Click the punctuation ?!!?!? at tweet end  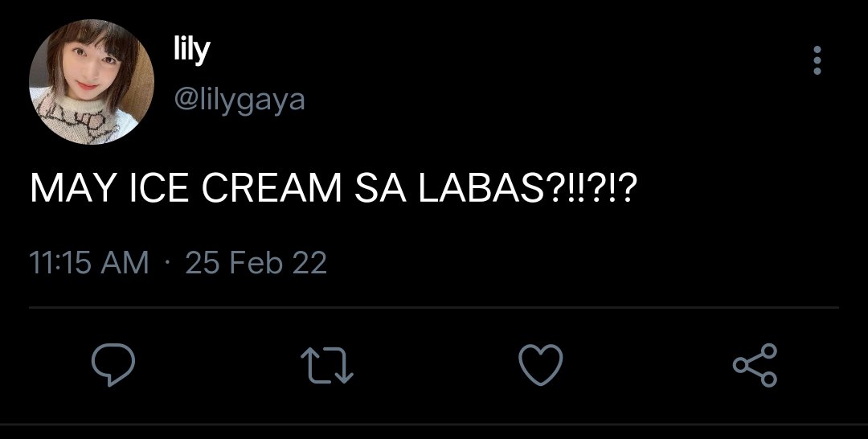tap(592, 188)
